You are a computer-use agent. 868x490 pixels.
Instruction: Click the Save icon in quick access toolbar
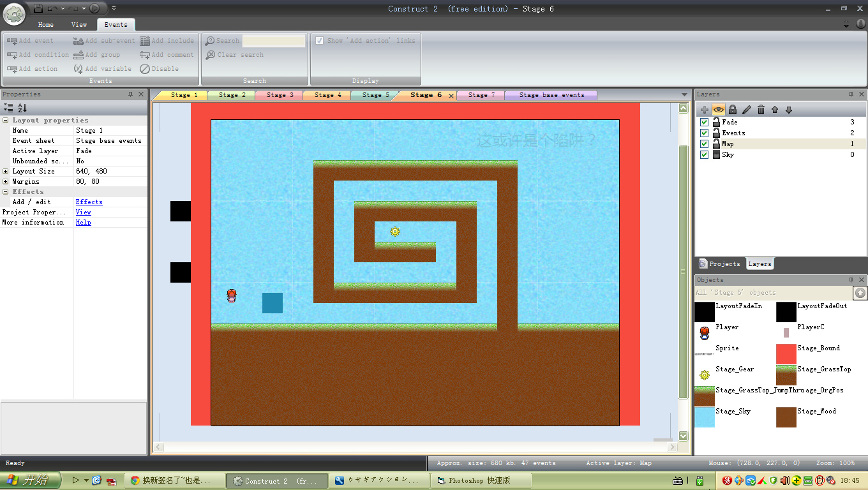pyautogui.click(x=38, y=8)
